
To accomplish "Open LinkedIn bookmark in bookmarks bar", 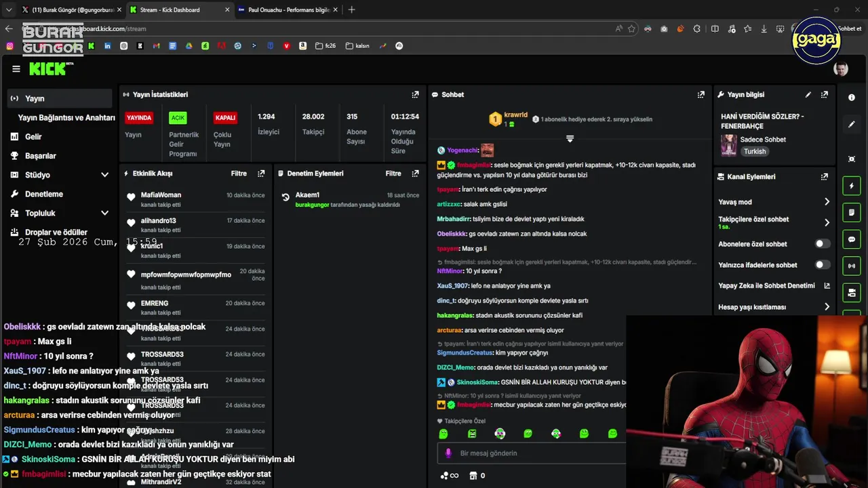I will click(x=107, y=46).
